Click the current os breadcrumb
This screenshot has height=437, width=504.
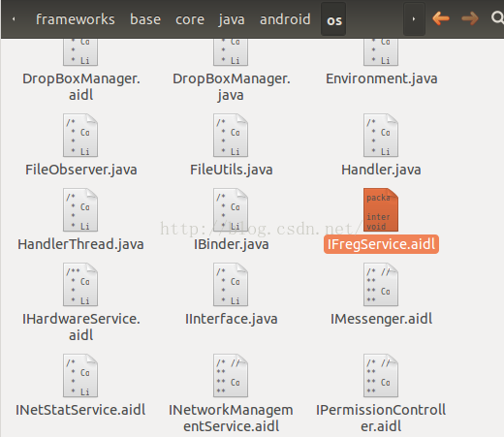(x=333, y=19)
